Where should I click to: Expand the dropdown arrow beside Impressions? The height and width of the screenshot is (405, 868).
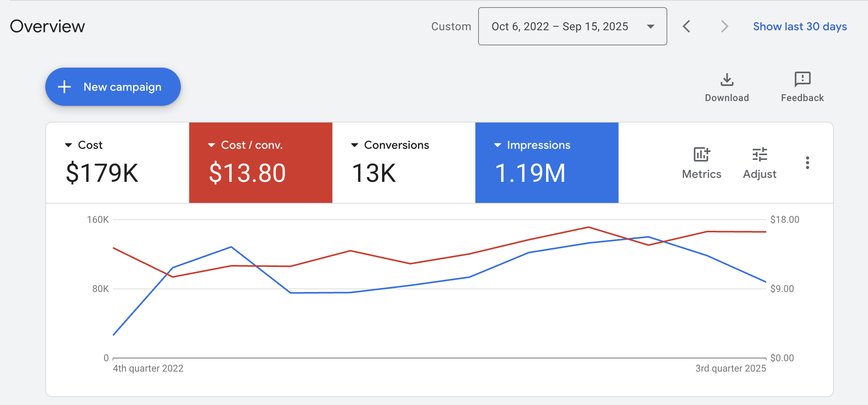[x=498, y=145]
